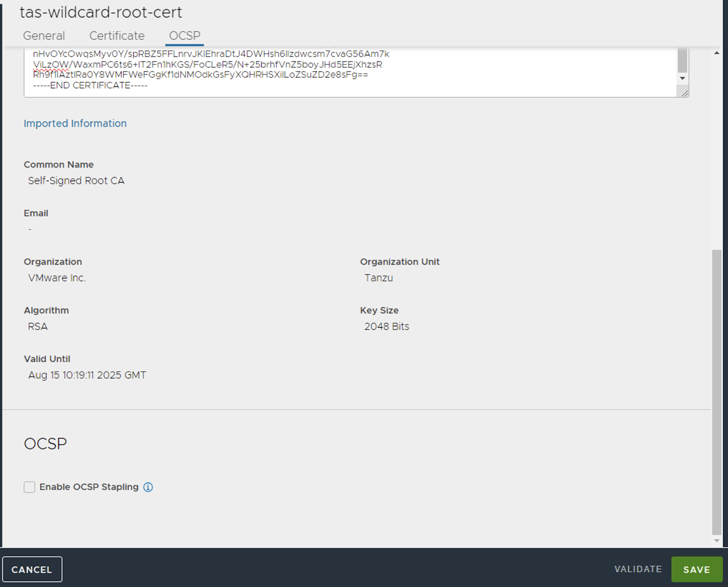This screenshot has height=587, width=728.
Task: Click the '-----END CERTIFICATE-----' line
Action: (90, 86)
